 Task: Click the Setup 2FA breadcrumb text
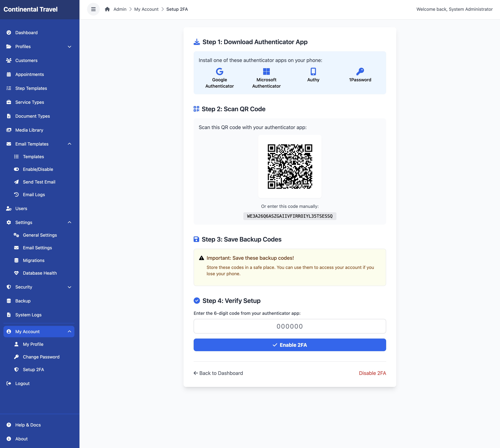(177, 9)
